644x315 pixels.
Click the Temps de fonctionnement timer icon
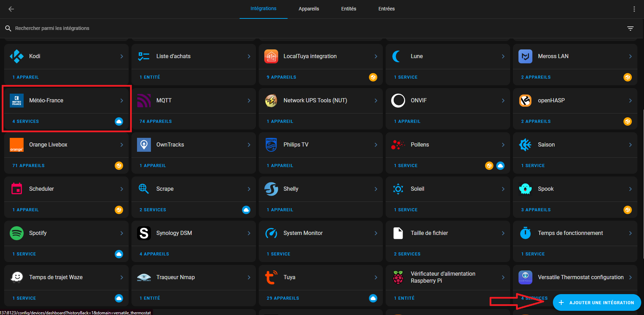525,233
